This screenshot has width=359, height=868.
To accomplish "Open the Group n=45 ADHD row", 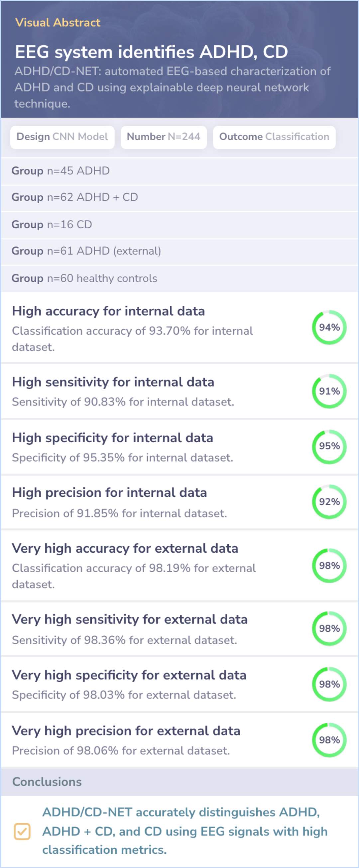I will tap(179, 171).
